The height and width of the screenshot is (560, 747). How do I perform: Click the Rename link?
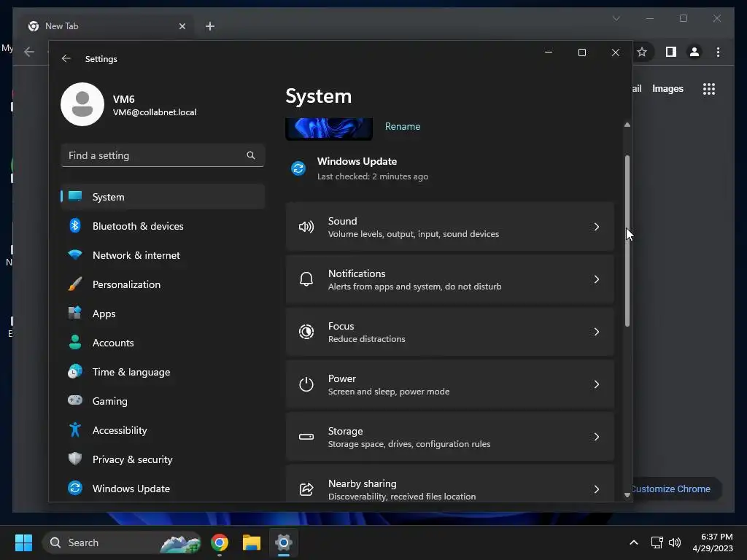tap(403, 126)
